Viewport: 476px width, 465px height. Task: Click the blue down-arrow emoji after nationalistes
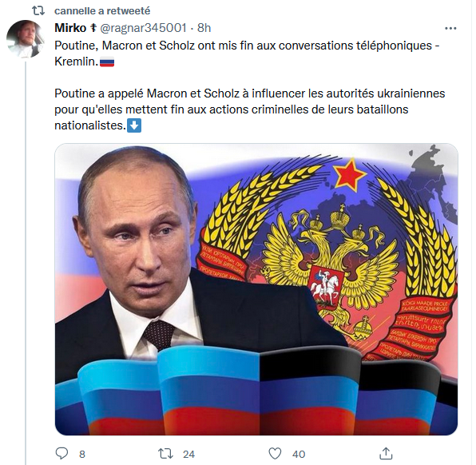click(134, 125)
